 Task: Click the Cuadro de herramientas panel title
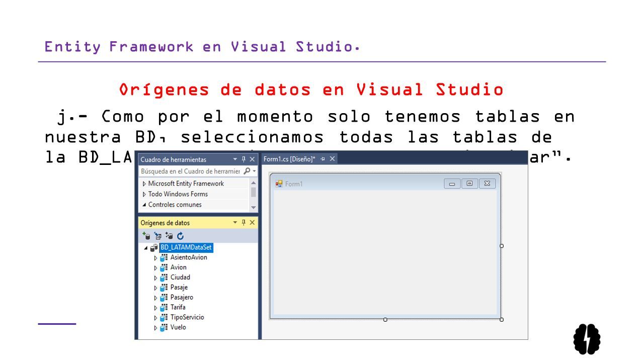(x=174, y=159)
